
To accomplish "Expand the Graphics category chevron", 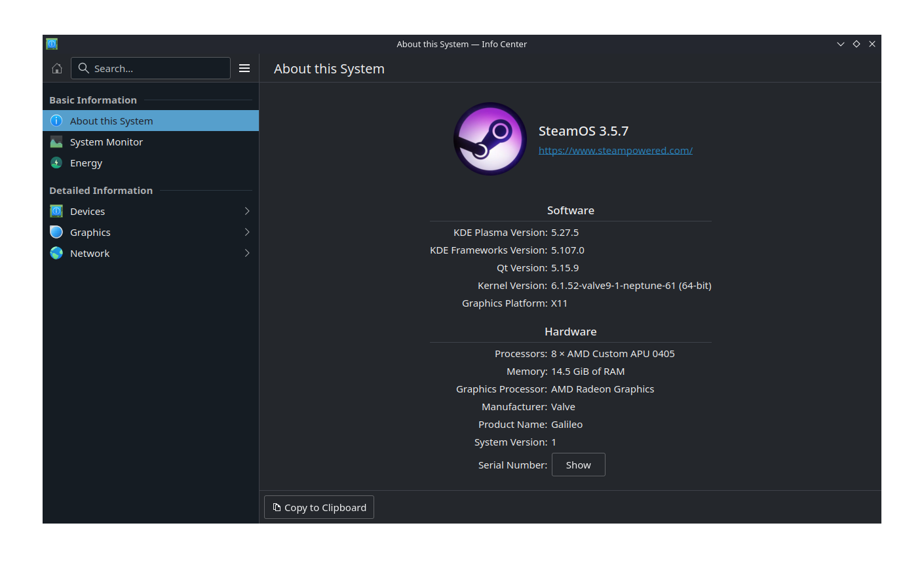I will tap(247, 232).
